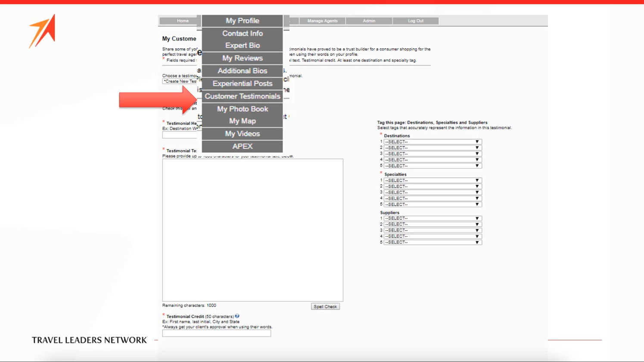This screenshot has height=362, width=644.
Task: Focus the Testimonial Credit input field
Action: tap(216, 333)
